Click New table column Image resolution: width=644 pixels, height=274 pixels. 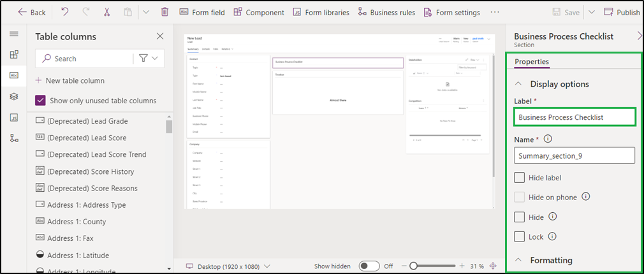(70, 80)
